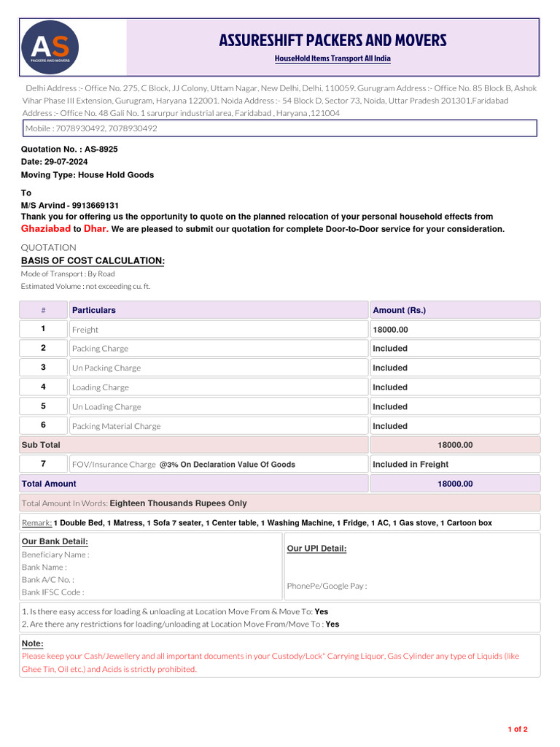Select the Freight amount 18000.00 cell
Screen dimensions: 560x747
tap(455, 330)
